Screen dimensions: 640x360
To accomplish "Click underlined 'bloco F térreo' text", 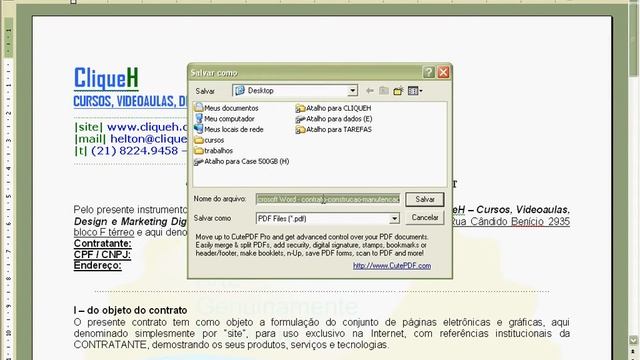I will click(x=104, y=232).
